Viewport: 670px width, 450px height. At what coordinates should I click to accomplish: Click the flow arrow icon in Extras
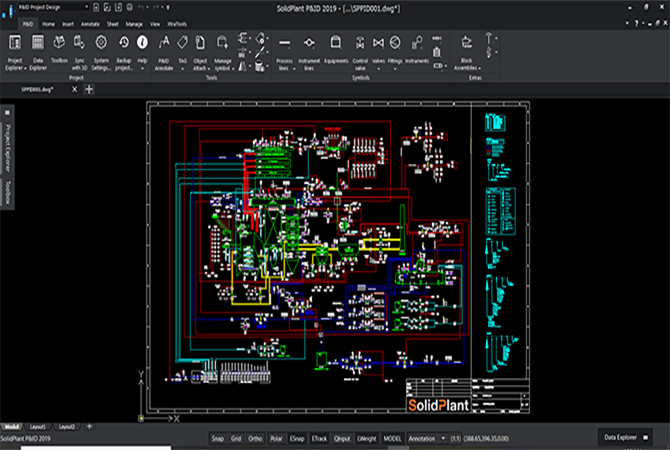tap(489, 38)
